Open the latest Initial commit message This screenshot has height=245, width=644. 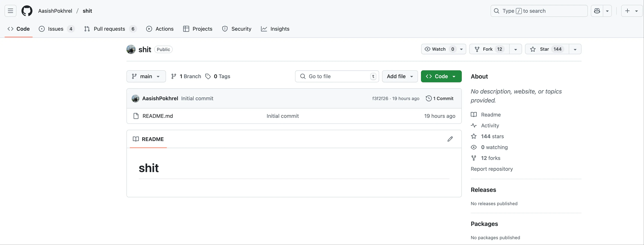197,98
